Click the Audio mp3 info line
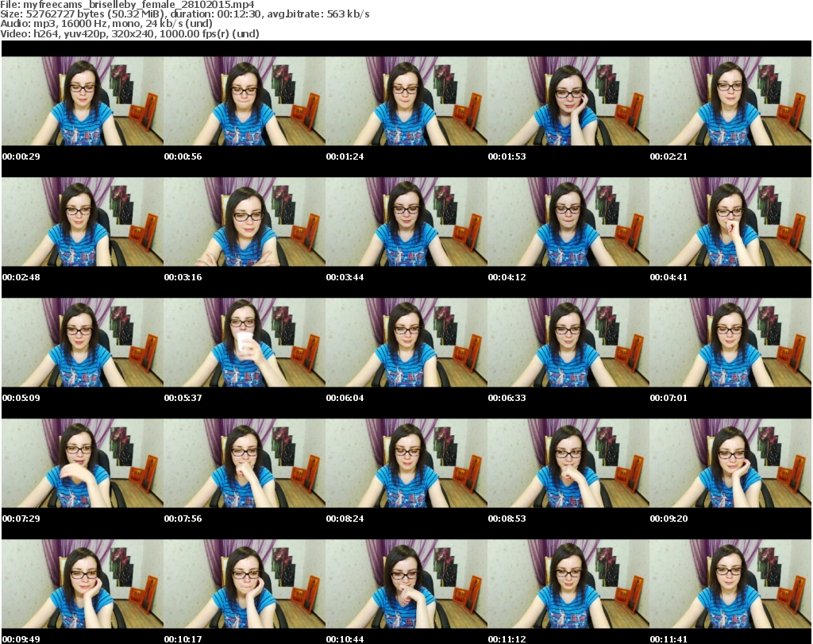Screen dimensions: 813x644 pos(106,24)
